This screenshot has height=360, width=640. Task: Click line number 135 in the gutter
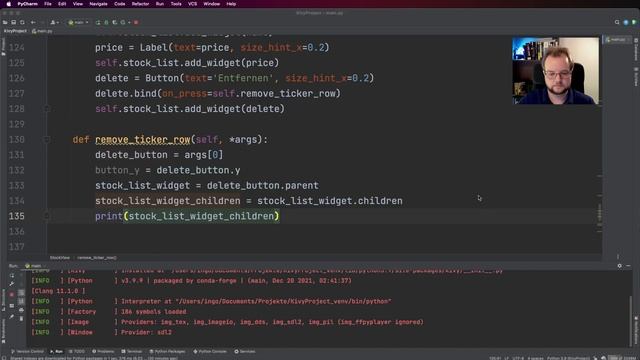click(17, 216)
